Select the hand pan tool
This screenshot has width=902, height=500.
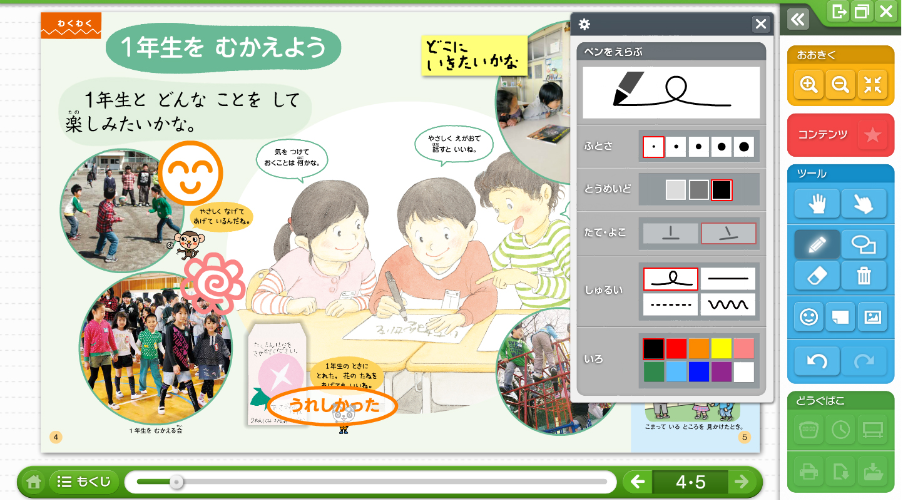tap(817, 204)
